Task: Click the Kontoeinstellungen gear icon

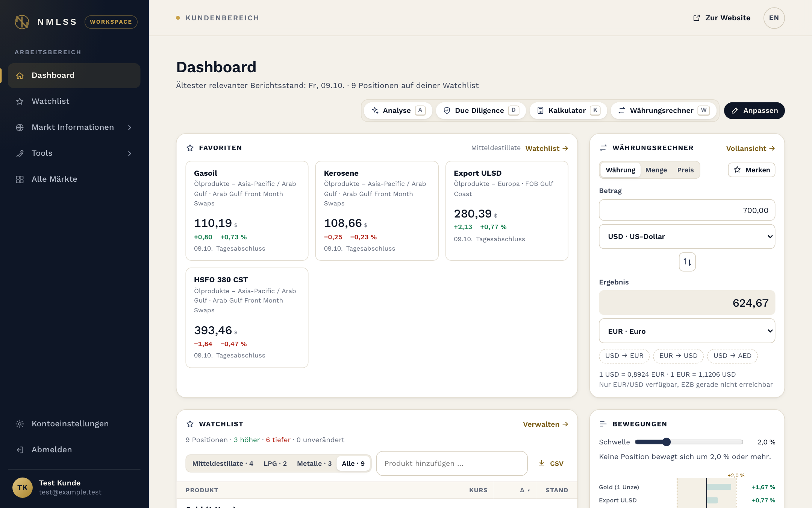Action: [20, 424]
